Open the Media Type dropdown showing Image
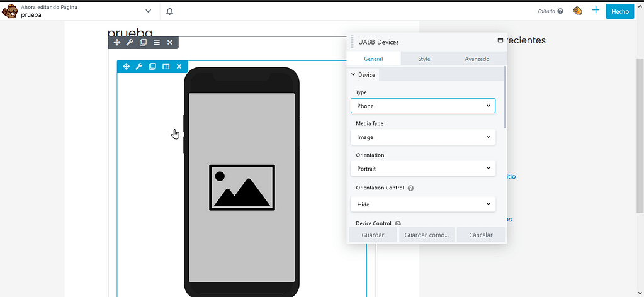Screen dimensions: 644x297 pyautogui.click(x=423, y=137)
